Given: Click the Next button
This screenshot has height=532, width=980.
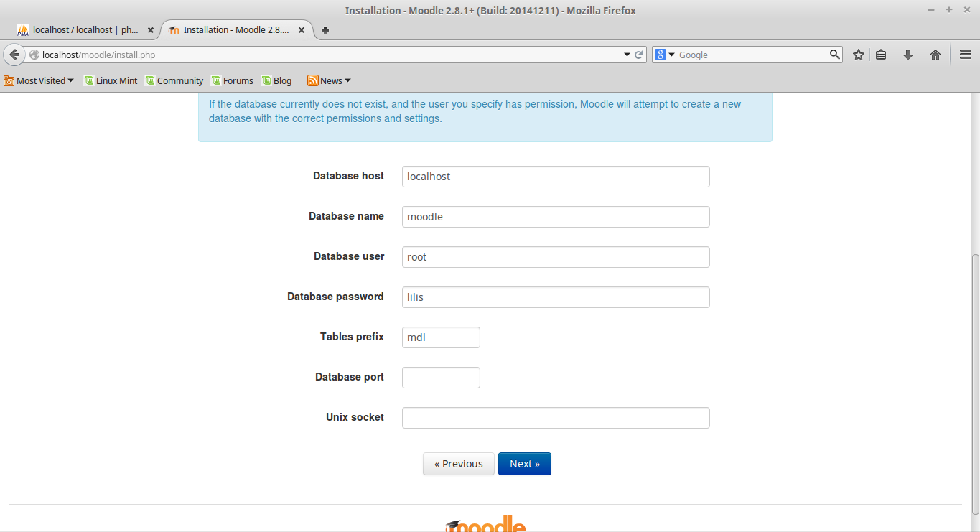Looking at the screenshot, I should (524, 463).
